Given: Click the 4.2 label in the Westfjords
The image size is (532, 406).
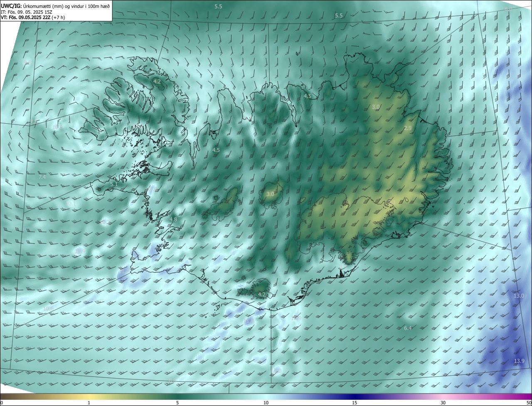Looking at the screenshot, I should coord(157,81).
